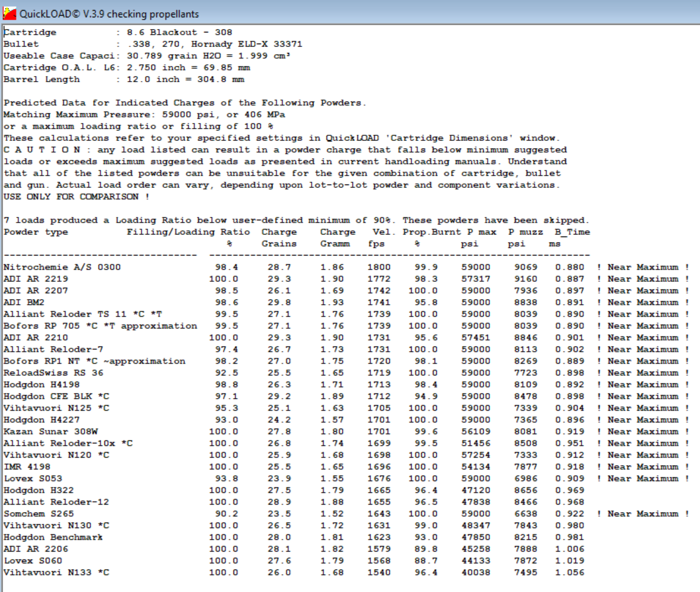Select Lovex S060 powder name
This screenshot has width=700, height=592.
[x=33, y=561]
